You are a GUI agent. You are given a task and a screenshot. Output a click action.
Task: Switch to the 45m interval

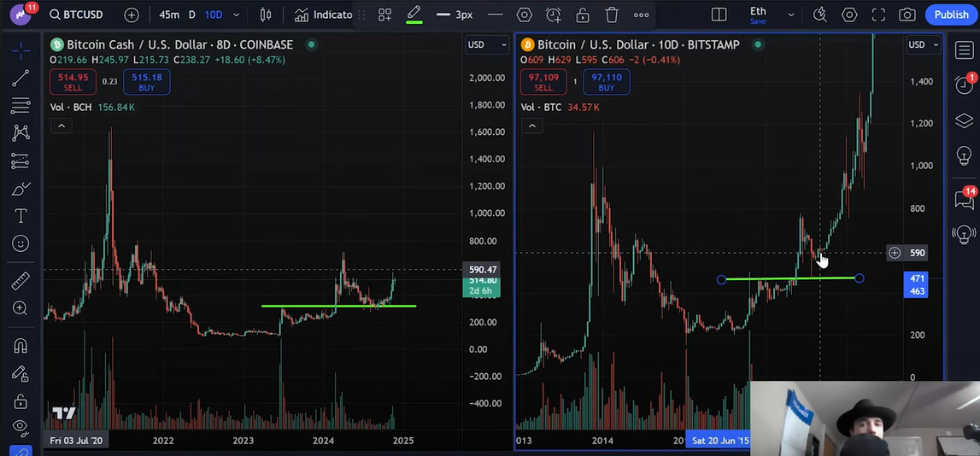point(169,15)
